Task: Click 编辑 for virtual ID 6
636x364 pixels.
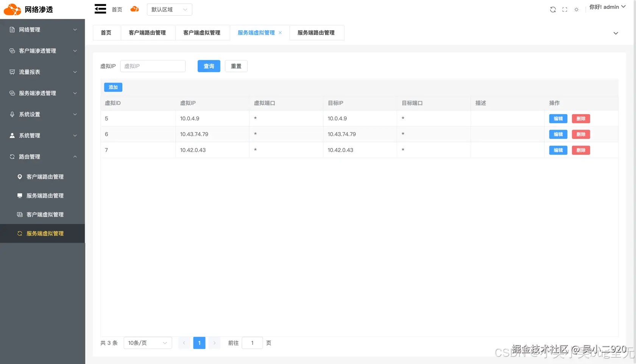Action: (x=558, y=134)
